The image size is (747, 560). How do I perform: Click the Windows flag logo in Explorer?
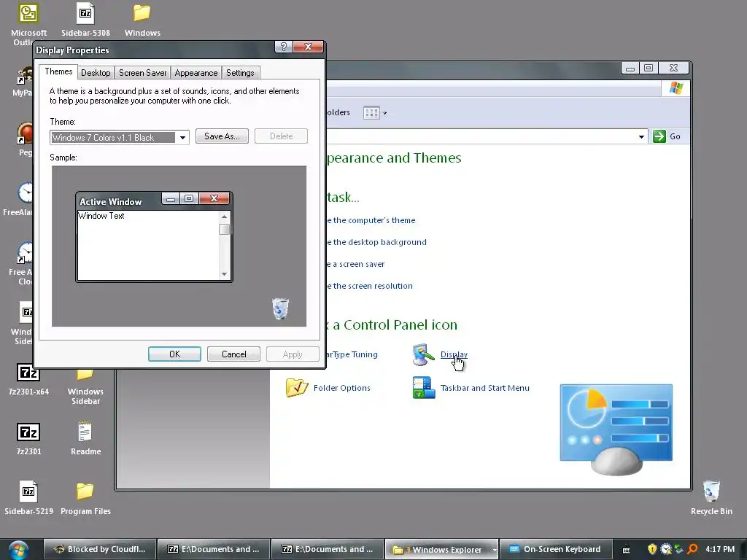tap(676, 88)
